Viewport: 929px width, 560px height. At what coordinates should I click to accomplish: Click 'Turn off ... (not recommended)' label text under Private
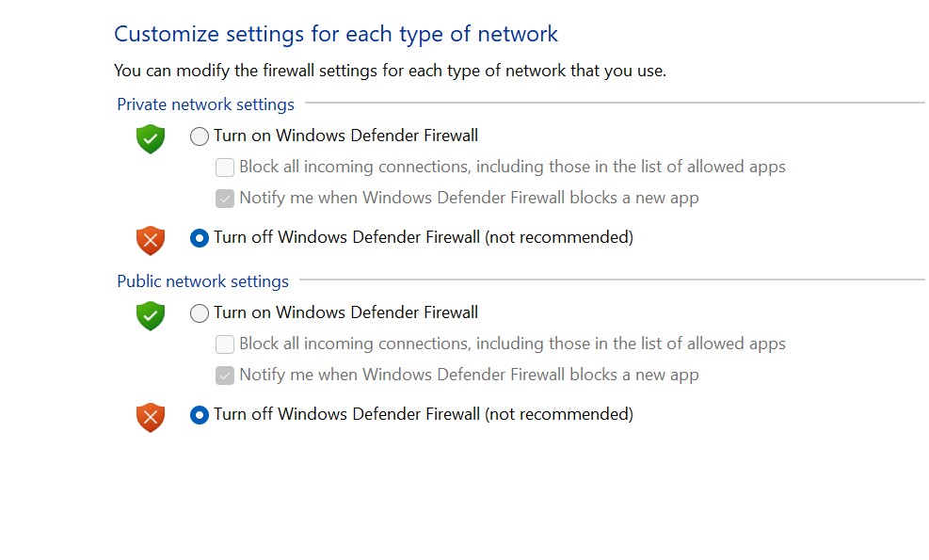pos(424,237)
